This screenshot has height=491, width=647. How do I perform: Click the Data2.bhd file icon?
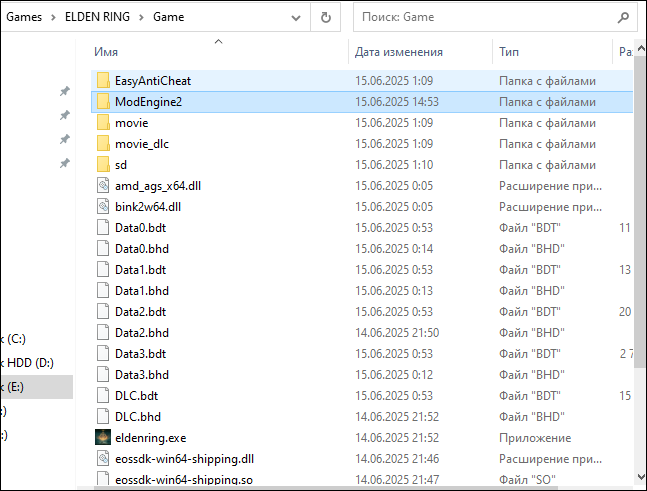(x=103, y=333)
